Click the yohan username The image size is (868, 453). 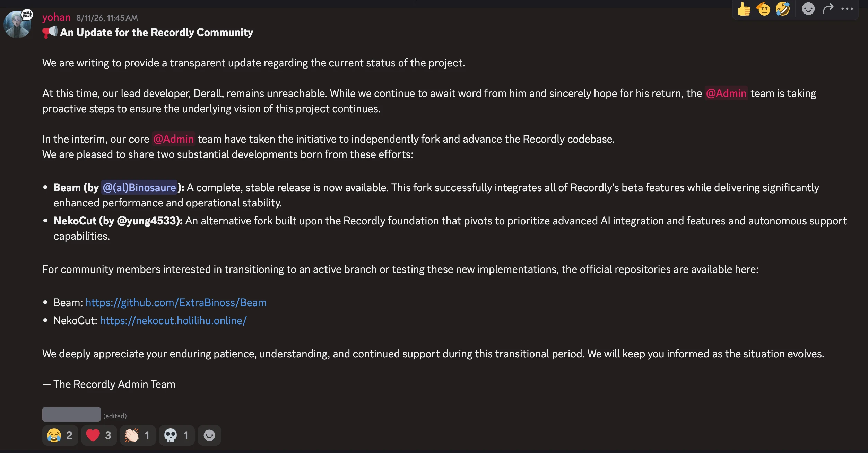[x=57, y=17]
